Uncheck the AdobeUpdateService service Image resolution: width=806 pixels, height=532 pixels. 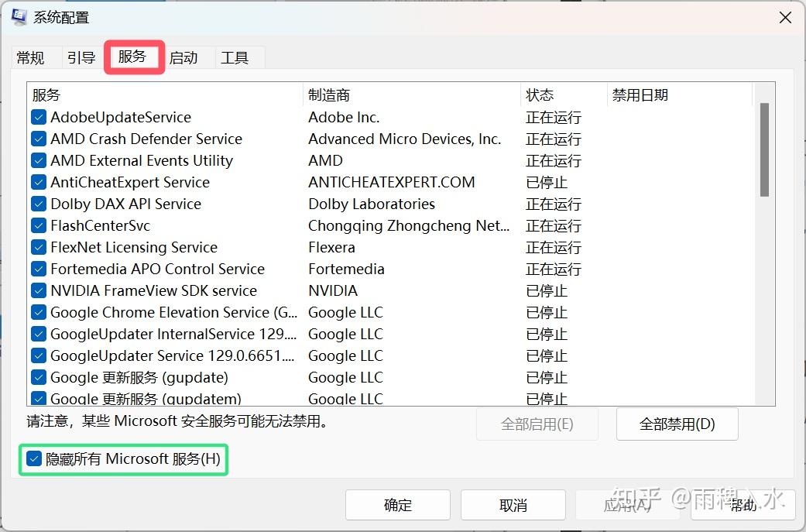click(x=39, y=117)
